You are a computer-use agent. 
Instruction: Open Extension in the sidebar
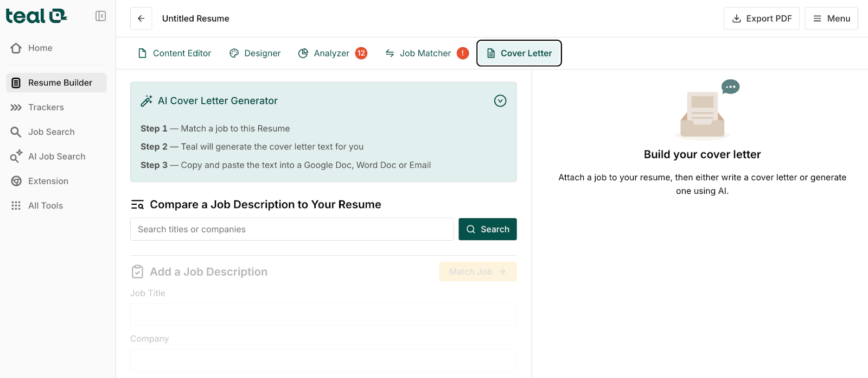(56, 181)
